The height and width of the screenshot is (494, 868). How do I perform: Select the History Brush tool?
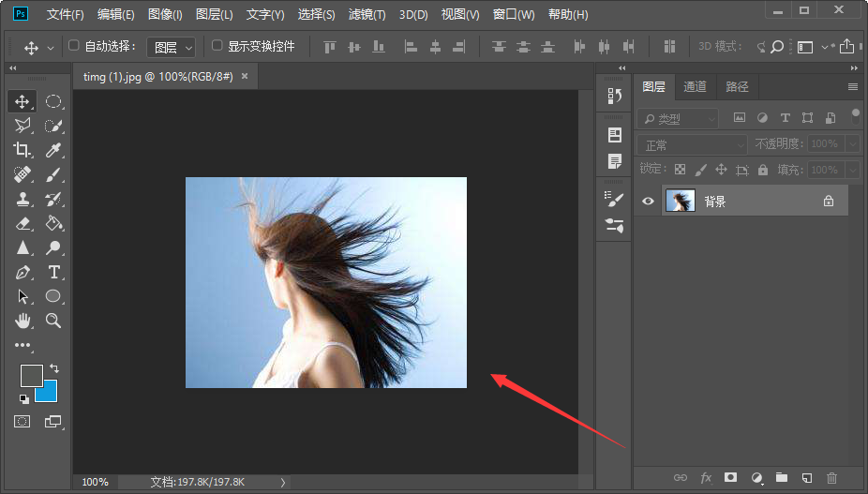[53, 199]
